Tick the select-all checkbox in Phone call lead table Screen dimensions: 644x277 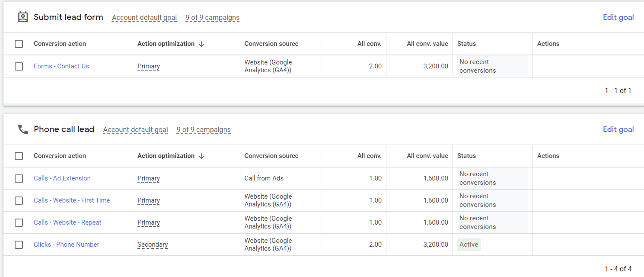click(x=19, y=156)
